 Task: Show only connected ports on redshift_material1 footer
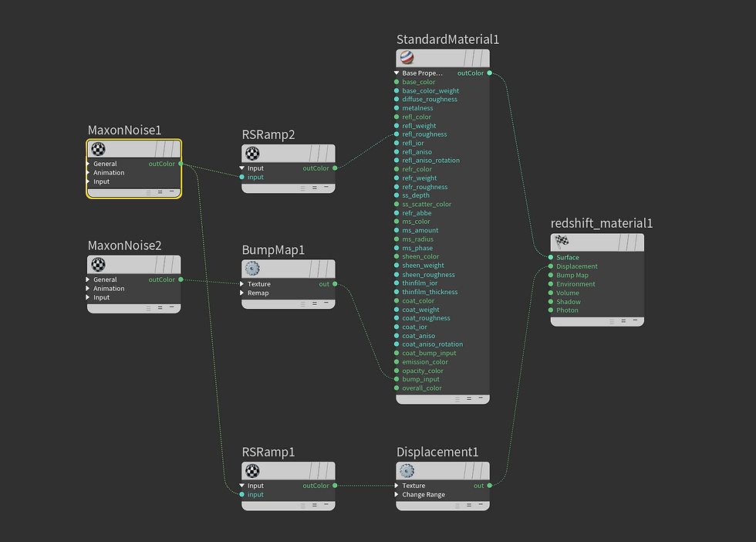click(x=623, y=321)
